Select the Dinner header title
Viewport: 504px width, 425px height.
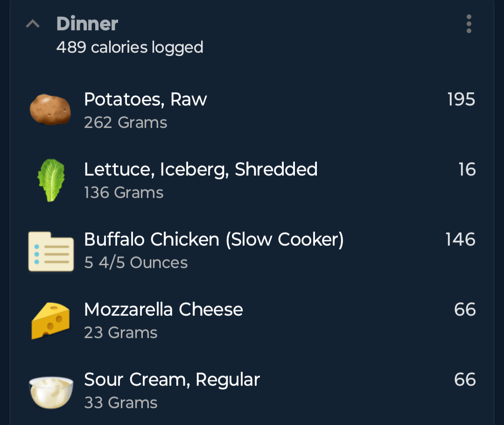pyautogui.click(x=87, y=24)
